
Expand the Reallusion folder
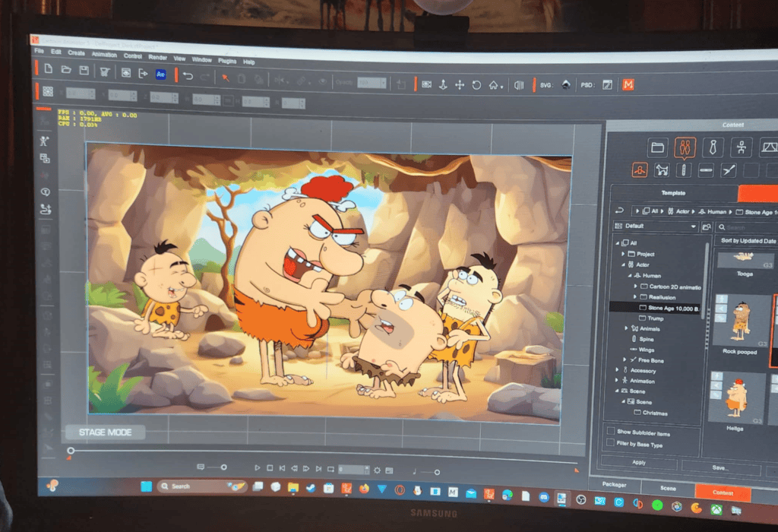pos(635,296)
